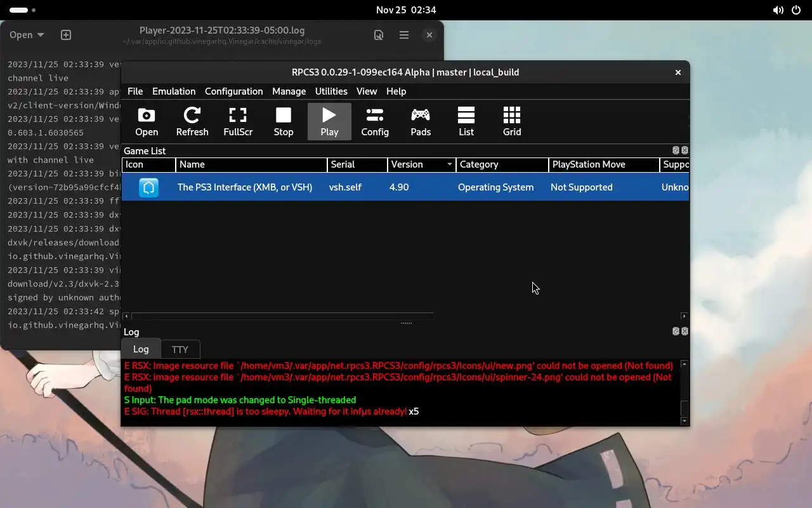Open the Open dropdown in text editor

pyautogui.click(x=27, y=35)
